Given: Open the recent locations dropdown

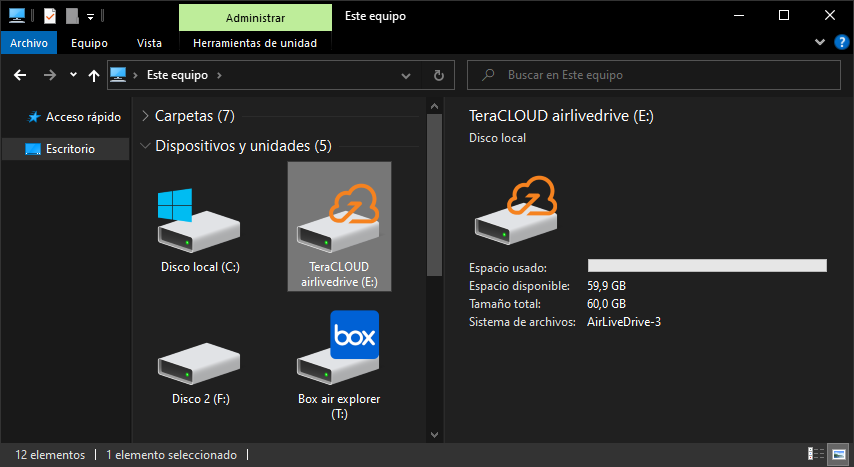Looking at the screenshot, I should coord(73,75).
